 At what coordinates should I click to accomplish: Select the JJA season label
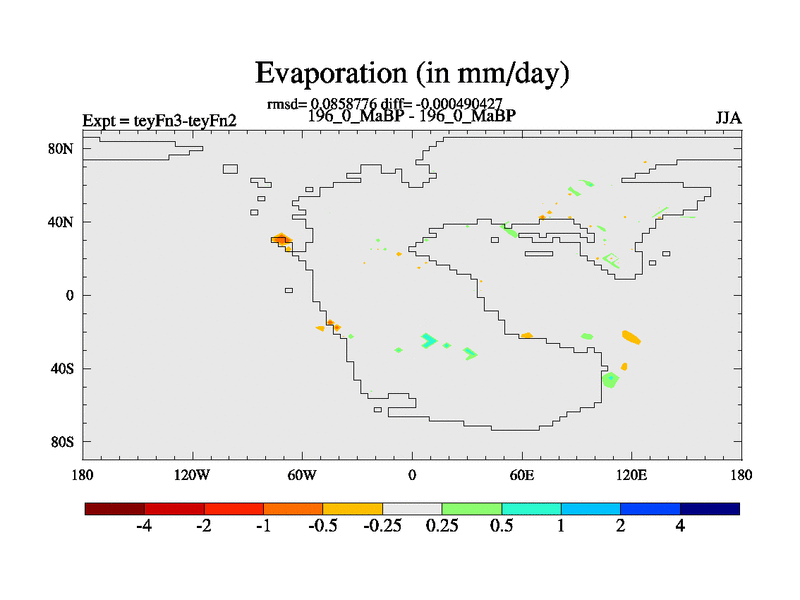[728, 118]
